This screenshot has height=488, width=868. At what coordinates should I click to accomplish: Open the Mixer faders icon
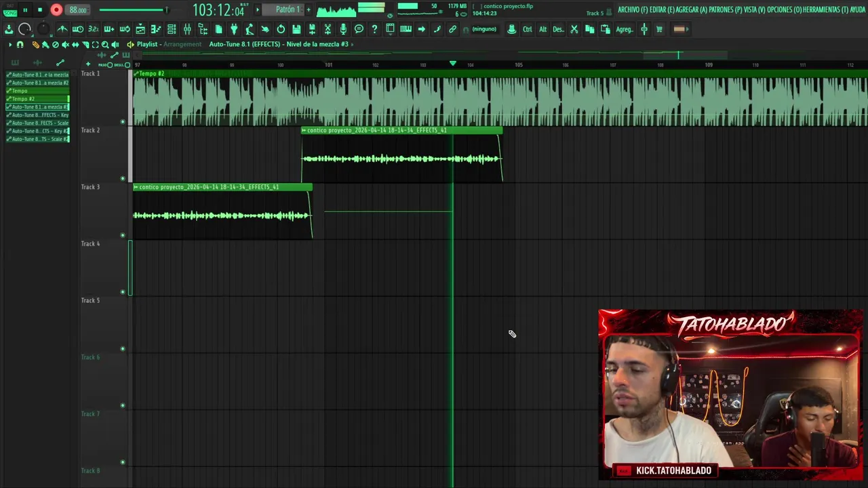[187, 29]
